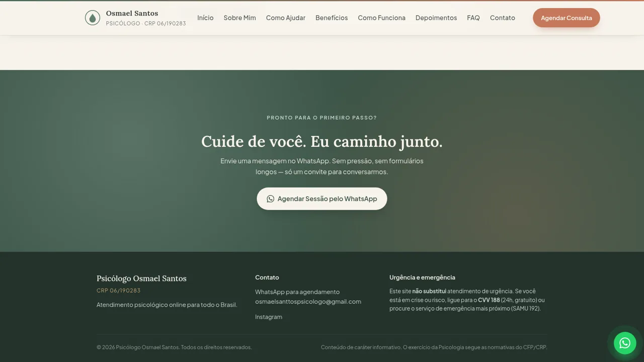
Task: Click the Osmael Santos name in header
Action: [x=132, y=13]
